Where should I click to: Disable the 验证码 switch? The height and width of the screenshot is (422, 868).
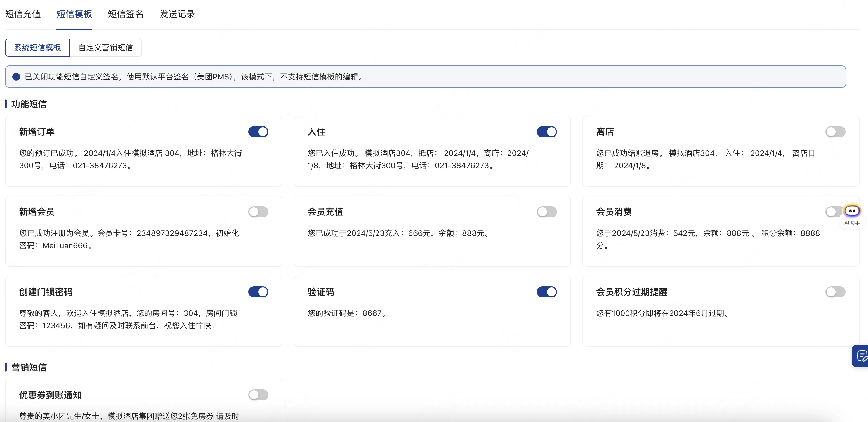pyautogui.click(x=546, y=292)
